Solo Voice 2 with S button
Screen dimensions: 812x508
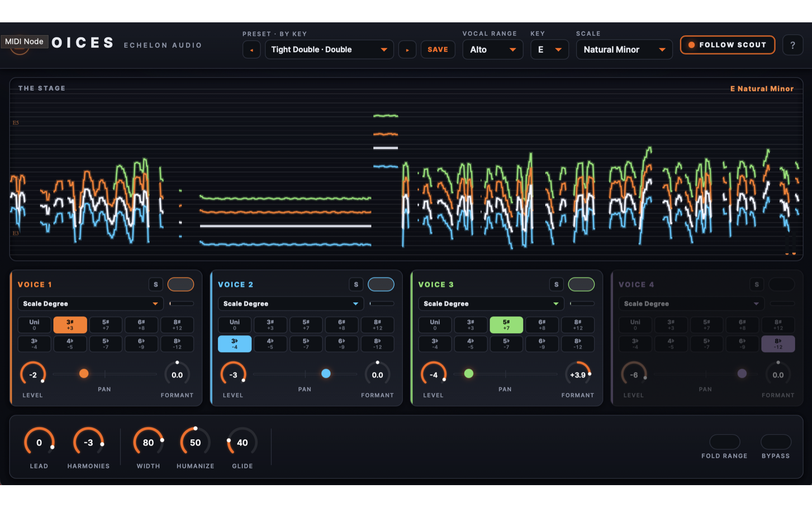point(356,284)
